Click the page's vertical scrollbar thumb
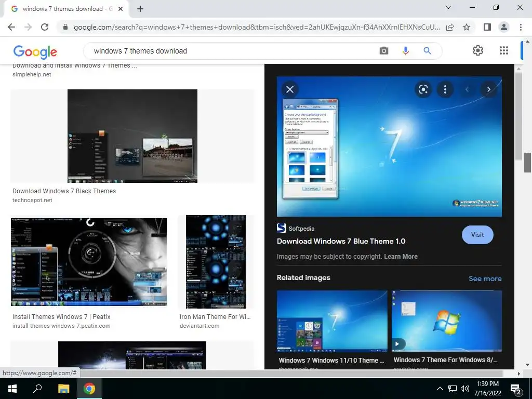Viewport: 532px width, 399px height. pyautogui.click(x=527, y=163)
